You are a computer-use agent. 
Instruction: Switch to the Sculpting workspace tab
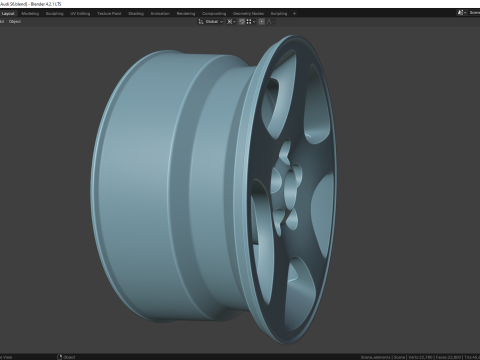[54, 14]
